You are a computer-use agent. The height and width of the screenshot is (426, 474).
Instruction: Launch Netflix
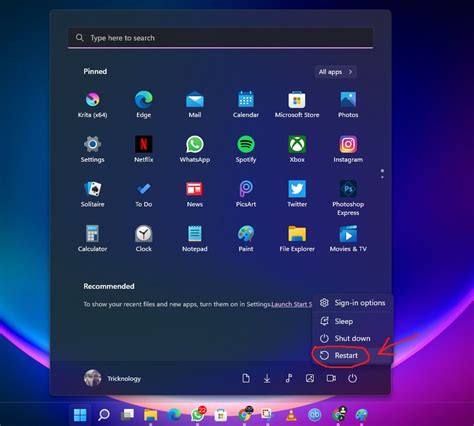point(143,149)
